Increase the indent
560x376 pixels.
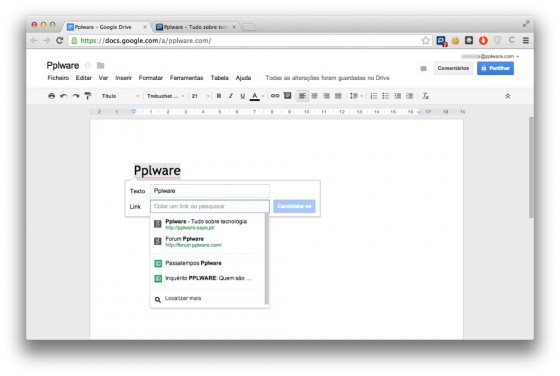[409, 96]
